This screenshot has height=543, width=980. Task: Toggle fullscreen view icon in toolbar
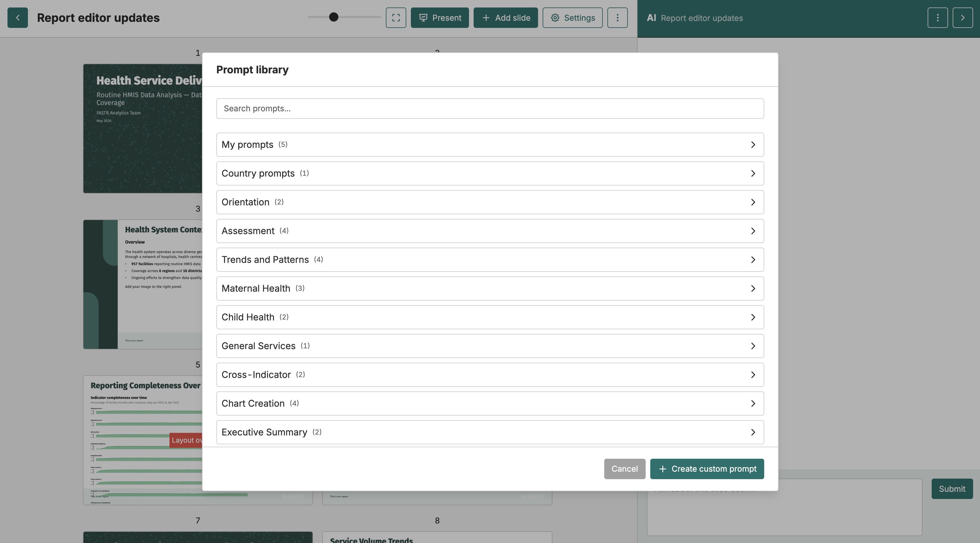coord(396,18)
